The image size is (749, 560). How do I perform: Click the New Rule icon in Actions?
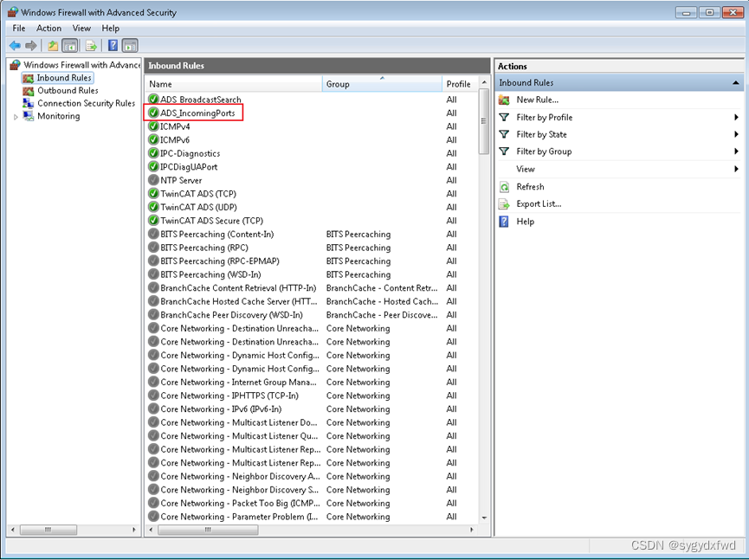[504, 100]
